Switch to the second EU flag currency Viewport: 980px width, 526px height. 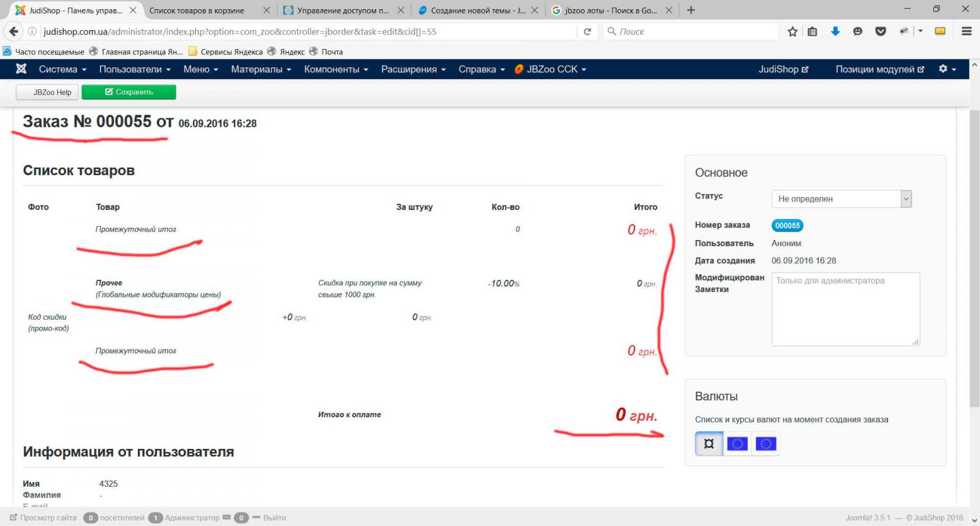pyautogui.click(x=766, y=443)
